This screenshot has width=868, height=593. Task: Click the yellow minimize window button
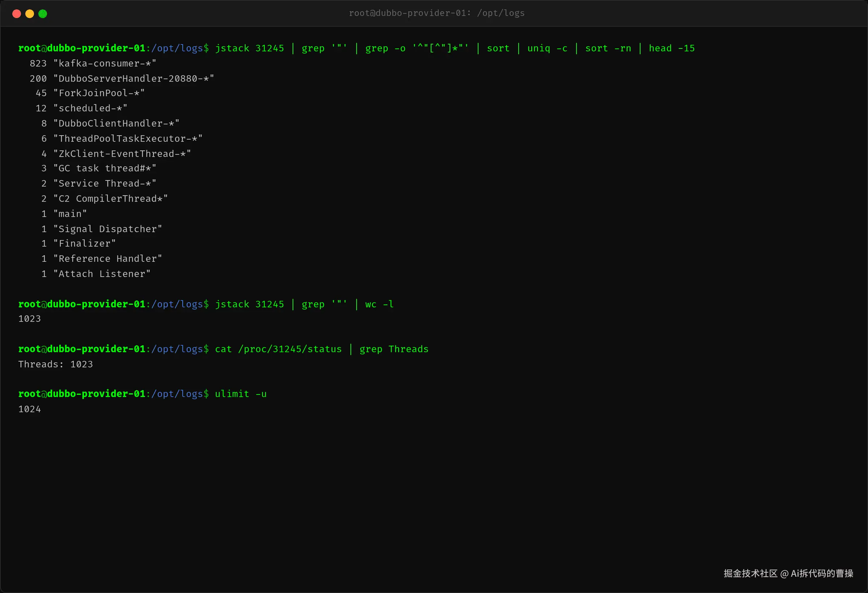click(x=30, y=14)
